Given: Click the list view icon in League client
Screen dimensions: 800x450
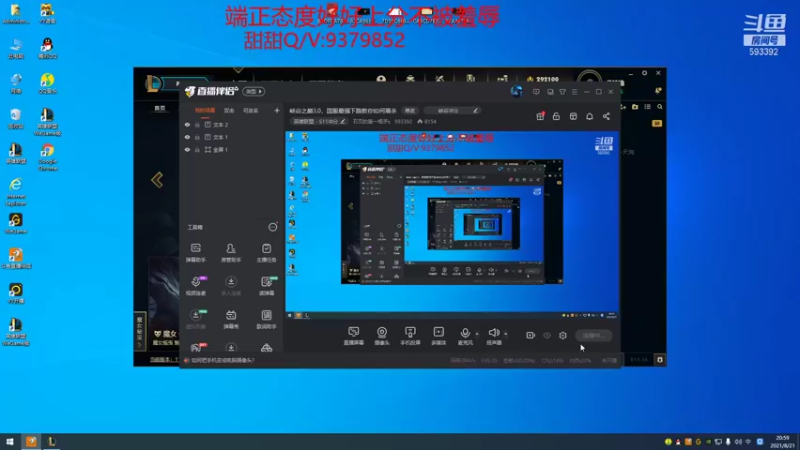Looking at the screenshot, I should tap(647, 107).
